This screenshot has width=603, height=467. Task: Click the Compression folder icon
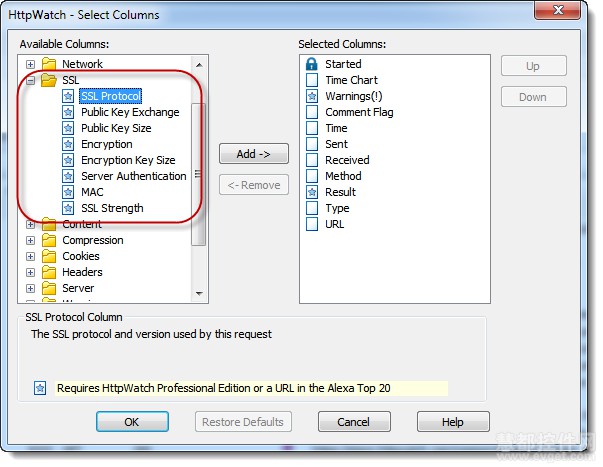pos(49,240)
